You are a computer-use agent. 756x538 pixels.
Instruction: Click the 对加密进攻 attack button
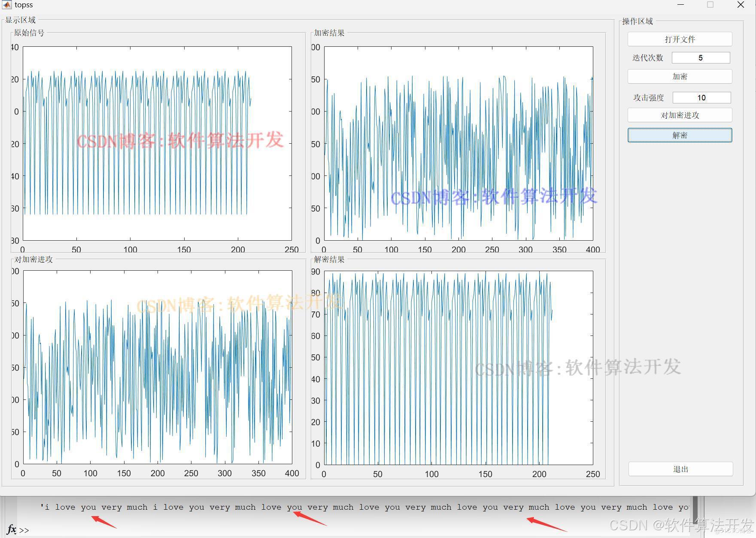point(680,115)
